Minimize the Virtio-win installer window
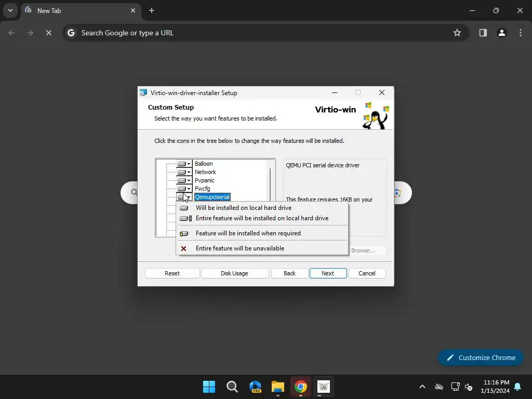 [x=335, y=92]
